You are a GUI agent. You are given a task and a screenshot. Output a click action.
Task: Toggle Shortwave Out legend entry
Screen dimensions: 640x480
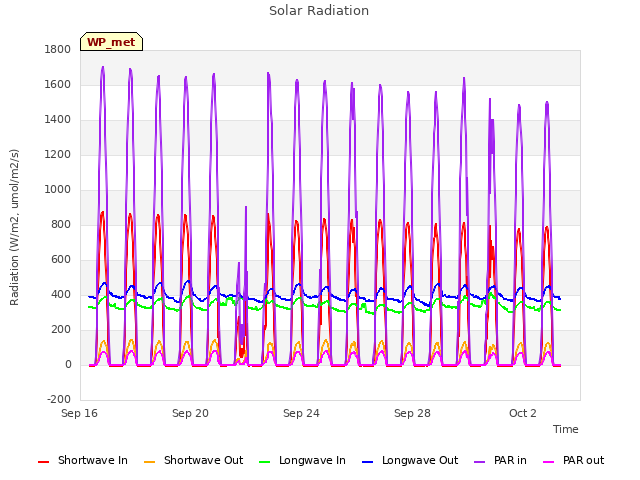pos(194,460)
